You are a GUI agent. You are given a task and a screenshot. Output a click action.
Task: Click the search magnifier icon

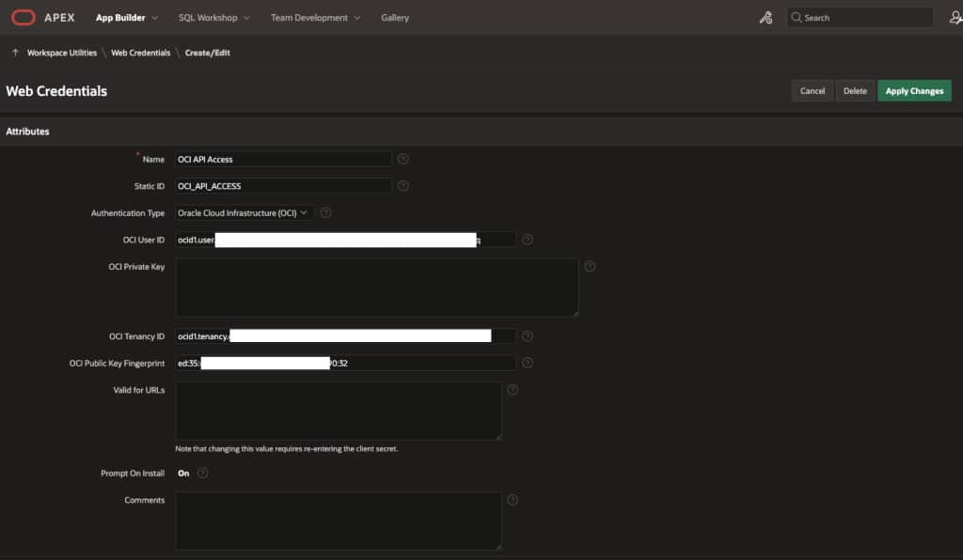click(x=796, y=17)
